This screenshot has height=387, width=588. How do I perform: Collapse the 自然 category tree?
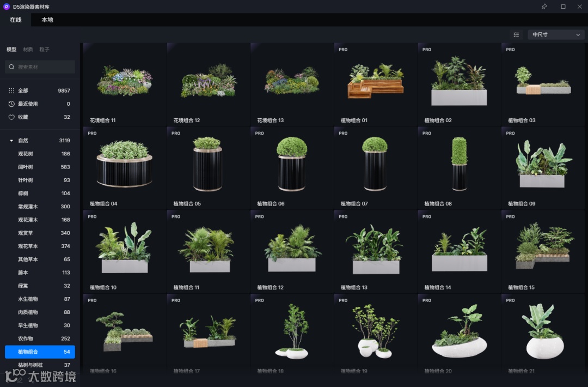(11, 141)
